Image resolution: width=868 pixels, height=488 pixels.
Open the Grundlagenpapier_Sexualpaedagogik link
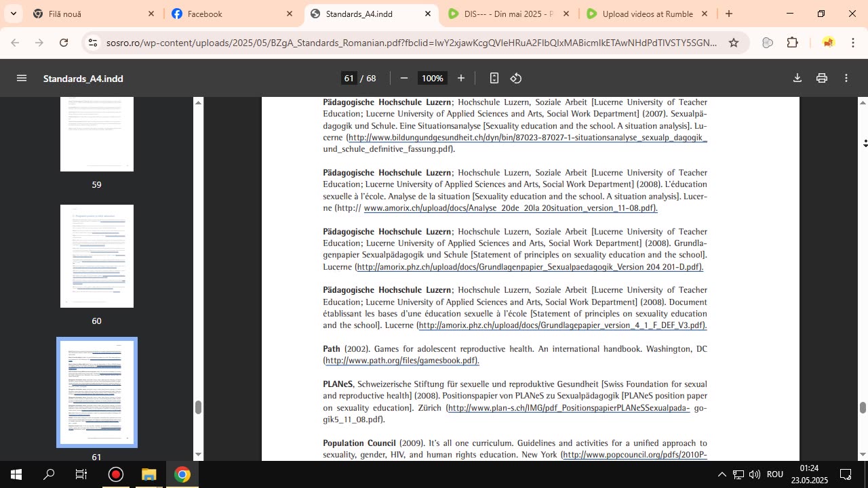[530, 267]
